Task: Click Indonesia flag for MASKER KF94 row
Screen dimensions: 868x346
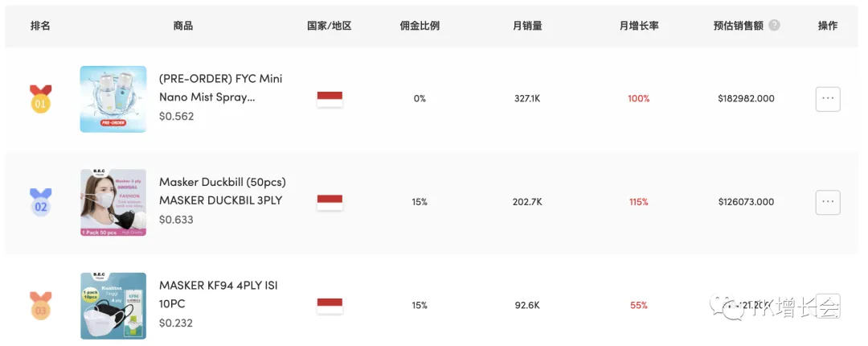Action: (x=330, y=306)
